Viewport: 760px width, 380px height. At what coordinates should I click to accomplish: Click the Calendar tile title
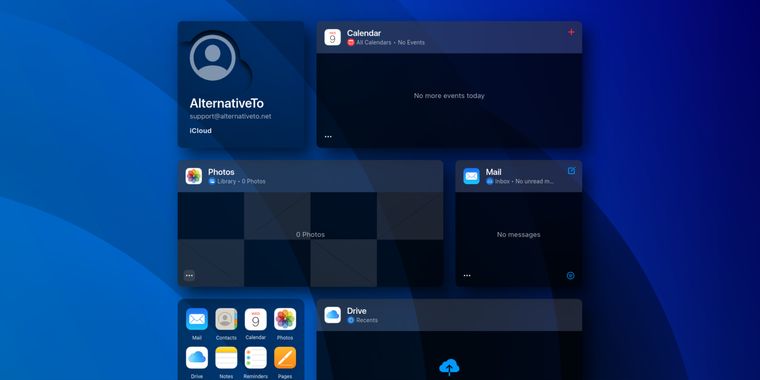[364, 33]
